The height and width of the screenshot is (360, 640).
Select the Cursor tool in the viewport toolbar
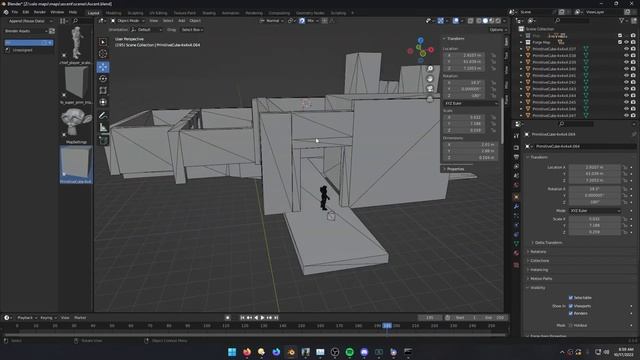point(103,53)
